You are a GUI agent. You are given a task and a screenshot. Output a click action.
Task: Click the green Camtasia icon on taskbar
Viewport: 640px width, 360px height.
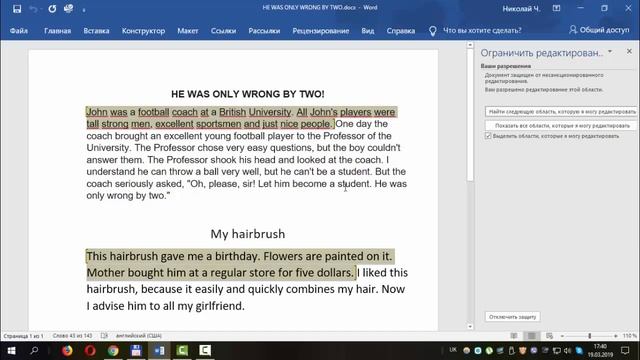[x=182, y=350]
